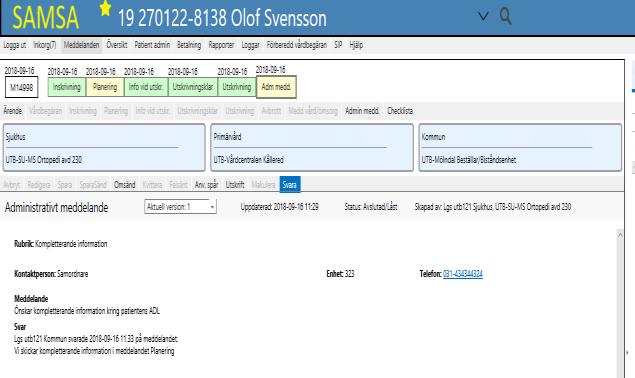Click the Sjukhus panel
Screen dimensions: 635x378
104,147
